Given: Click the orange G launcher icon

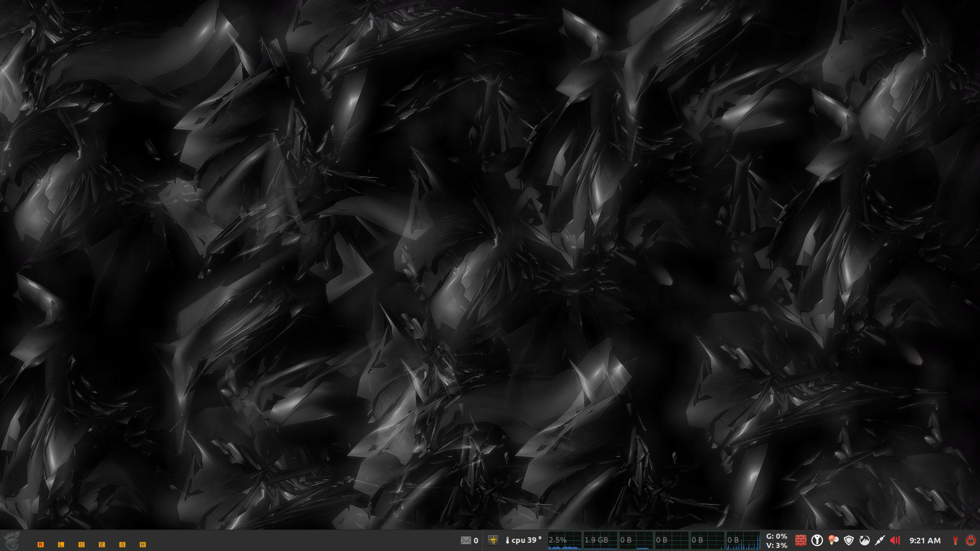Looking at the screenshot, I should pos(122,544).
